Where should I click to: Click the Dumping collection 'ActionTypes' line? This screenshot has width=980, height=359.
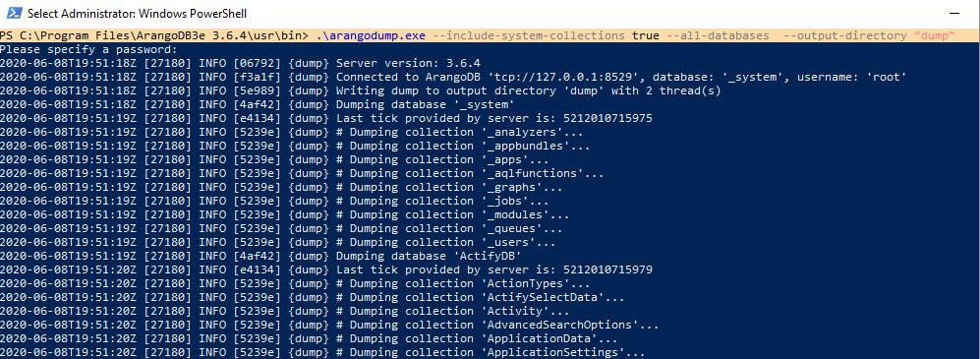pos(295,283)
